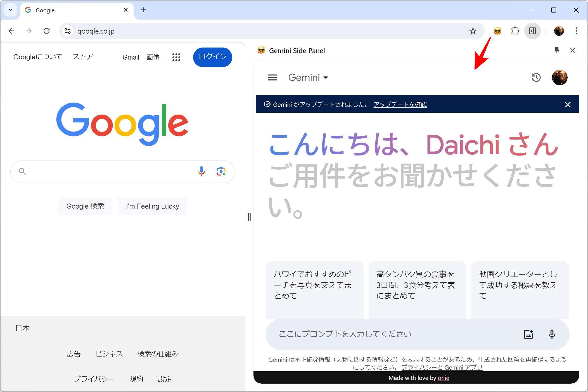Select the Google tab
The width and height of the screenshot is (588, 392).
tap(77, 10)
